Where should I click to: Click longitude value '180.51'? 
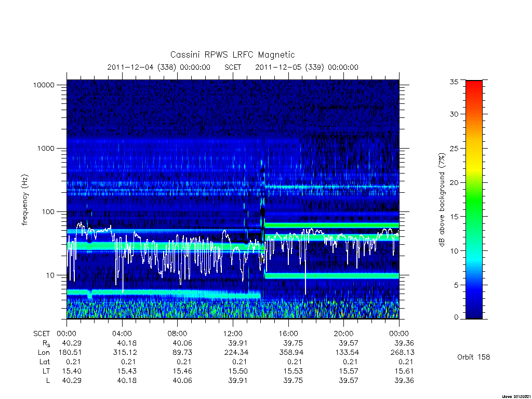coord(70,353)
